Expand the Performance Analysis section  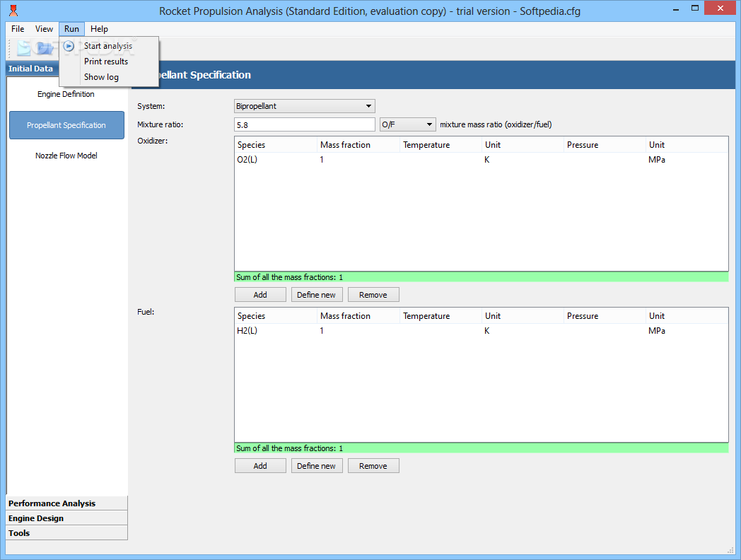pyautogui.click(x=66, y=503)
